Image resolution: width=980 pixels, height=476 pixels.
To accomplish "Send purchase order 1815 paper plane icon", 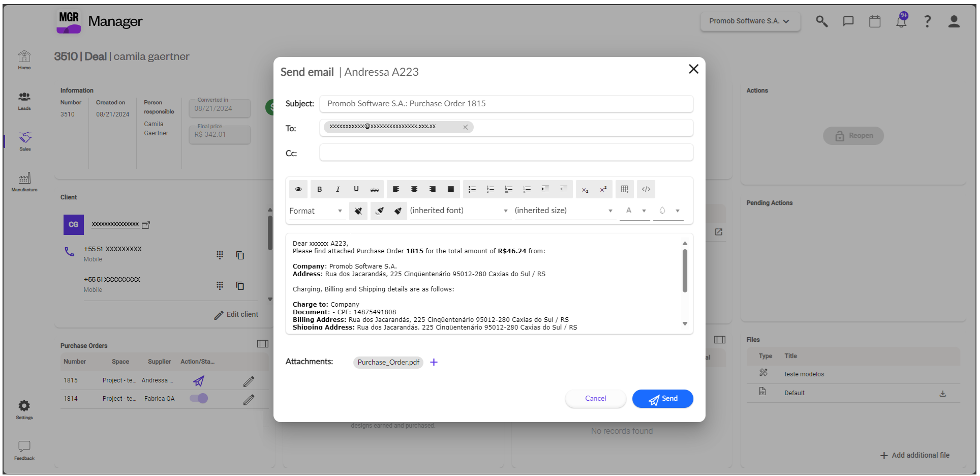I will coord(199,381).
